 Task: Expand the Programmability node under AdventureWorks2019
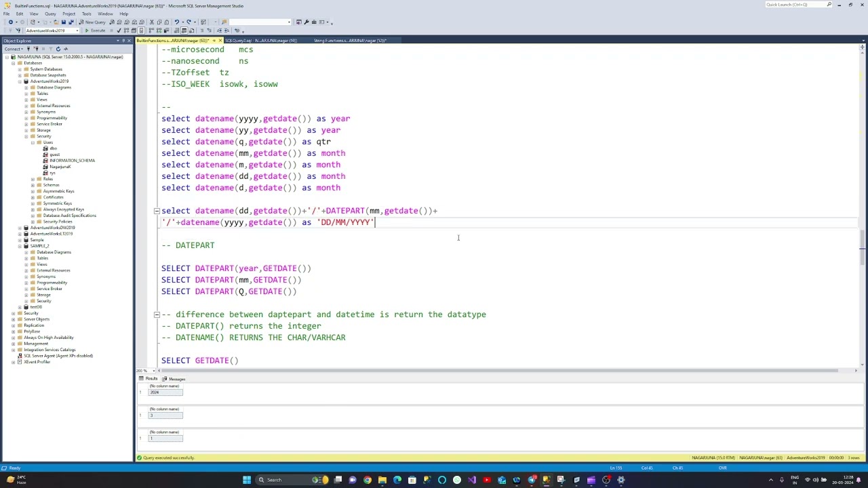[x=26, y=118]
